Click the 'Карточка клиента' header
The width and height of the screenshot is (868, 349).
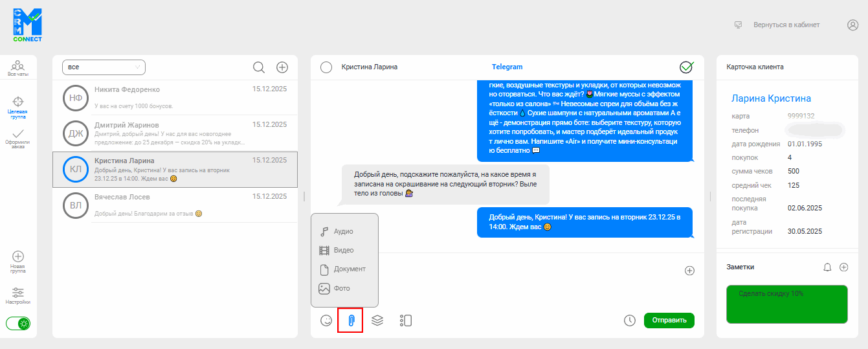[x=755, y=67]
